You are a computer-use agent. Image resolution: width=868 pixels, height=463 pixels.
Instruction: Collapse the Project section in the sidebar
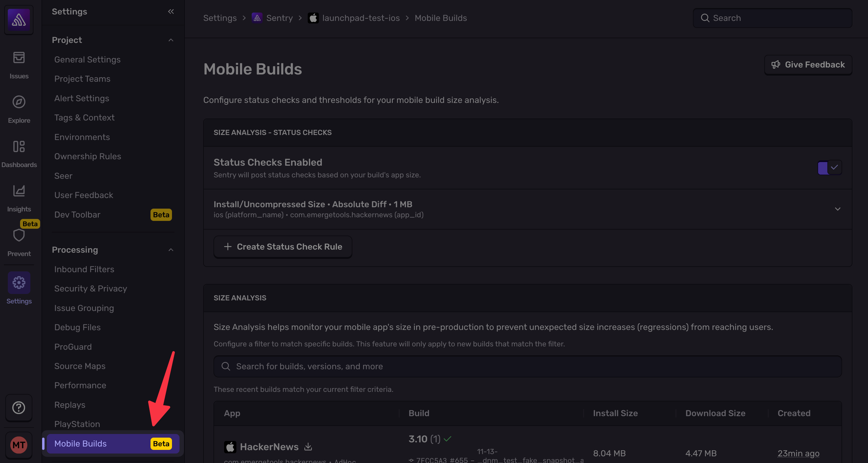pos(171,40)
